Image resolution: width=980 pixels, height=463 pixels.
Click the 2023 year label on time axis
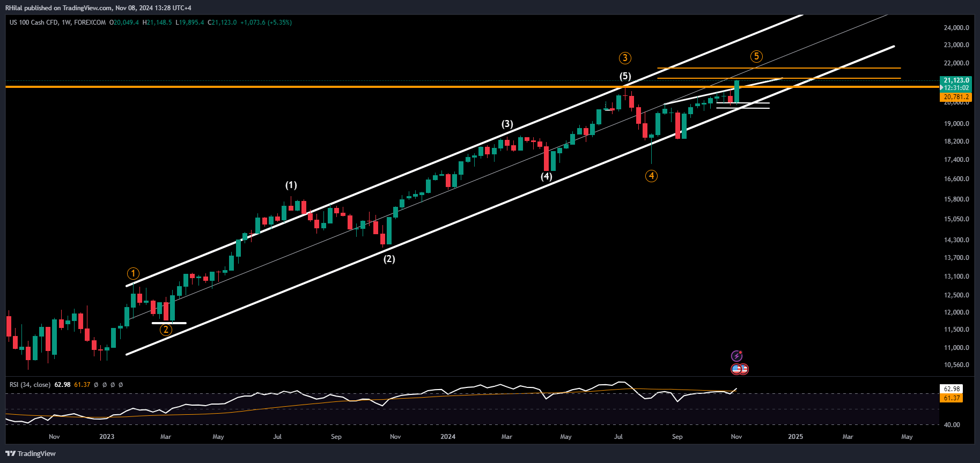coord(107,437)
